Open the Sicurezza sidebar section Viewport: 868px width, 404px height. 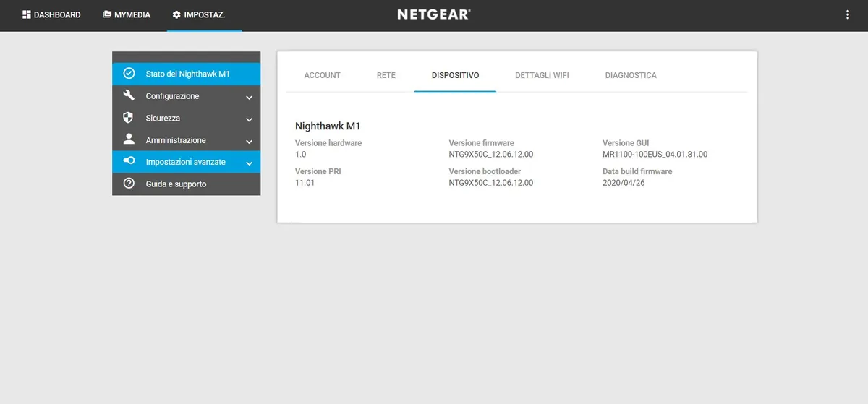[187, 118]
